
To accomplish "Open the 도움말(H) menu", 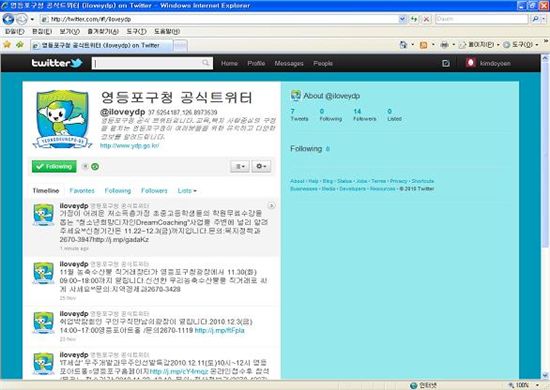I will click(167, 32).
